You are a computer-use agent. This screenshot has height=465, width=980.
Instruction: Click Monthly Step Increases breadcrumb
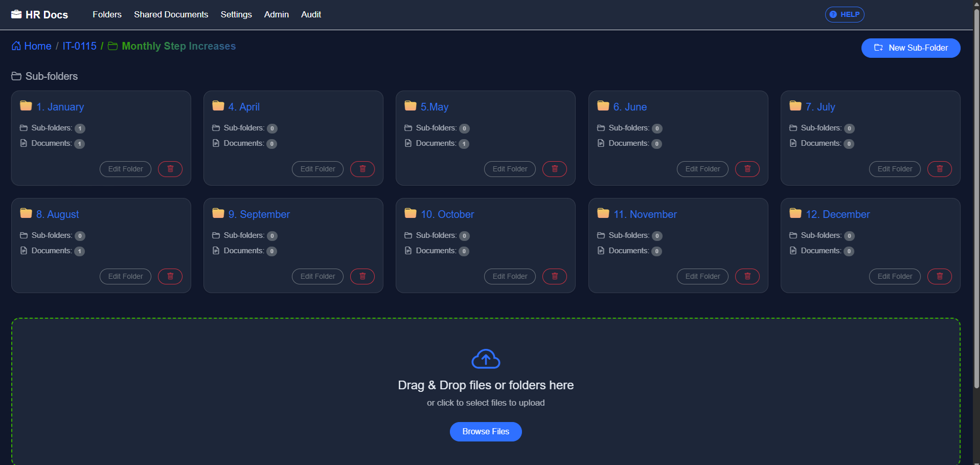pos(178,46)
